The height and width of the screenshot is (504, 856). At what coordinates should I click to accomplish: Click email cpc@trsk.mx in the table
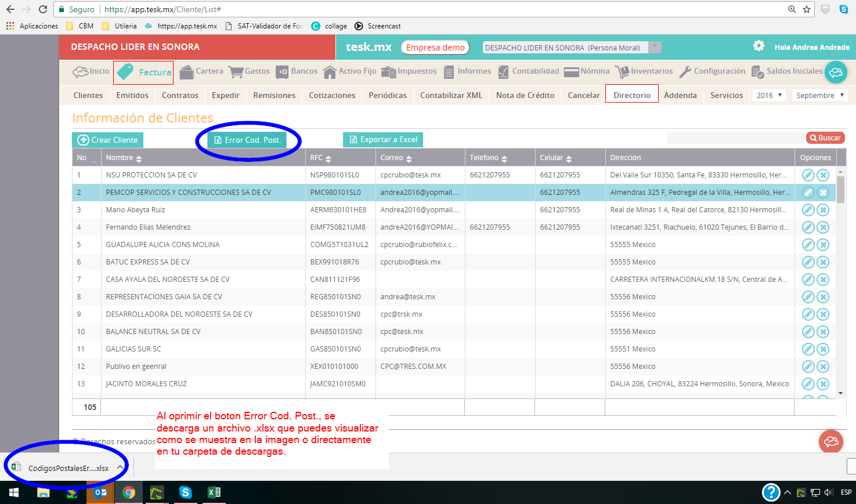(x=401, y=314)
